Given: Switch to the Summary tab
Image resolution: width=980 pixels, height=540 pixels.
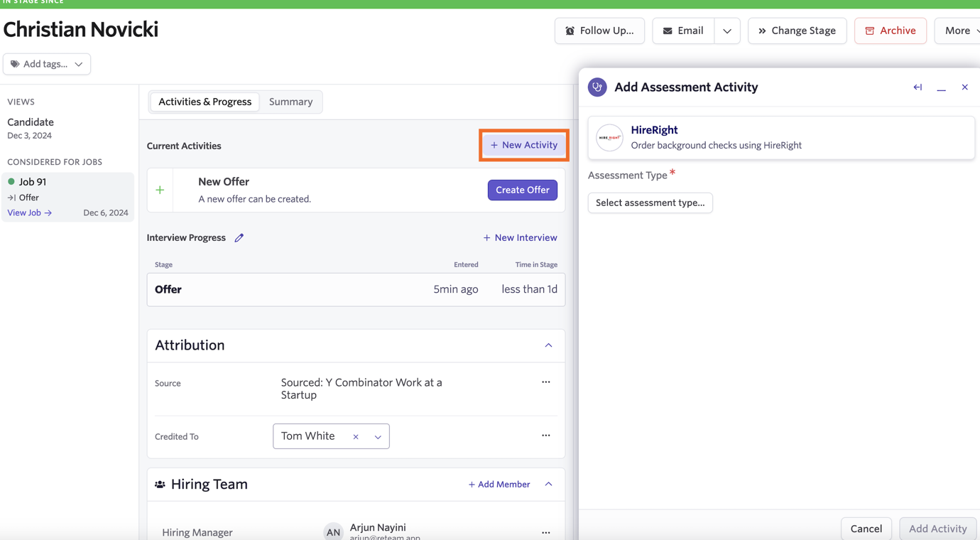Looking at the screenshot, I should [x=290, y=102].
